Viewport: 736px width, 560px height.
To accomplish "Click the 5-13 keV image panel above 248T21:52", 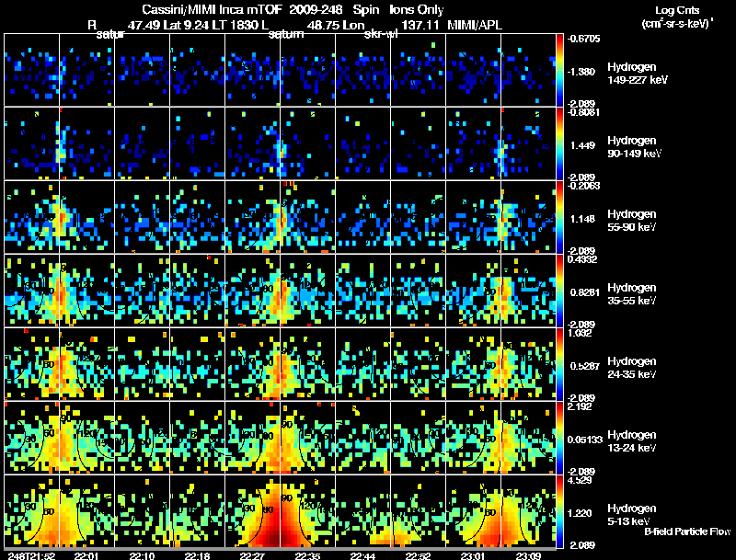I will click(x=31, y=511).
